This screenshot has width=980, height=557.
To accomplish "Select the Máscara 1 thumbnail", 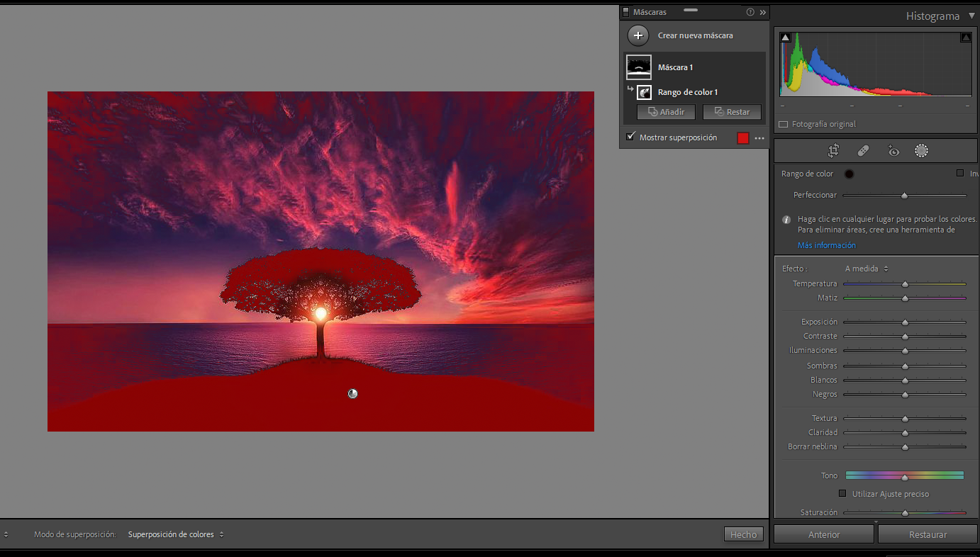I will [x=638, y=67].
